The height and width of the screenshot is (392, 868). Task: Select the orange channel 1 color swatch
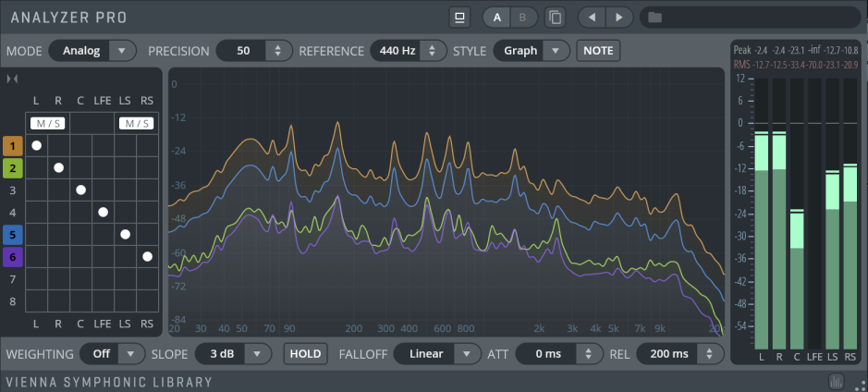point(12,146)
